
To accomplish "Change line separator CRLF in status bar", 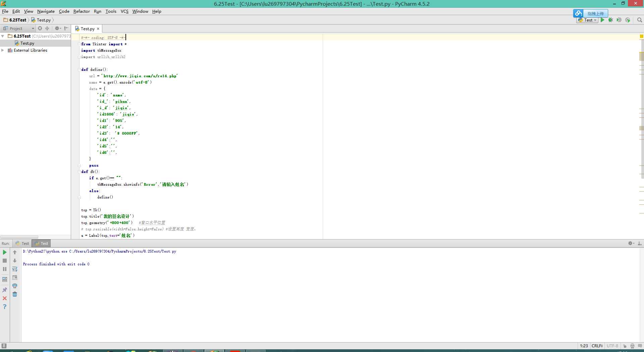I will click(597, 346).
